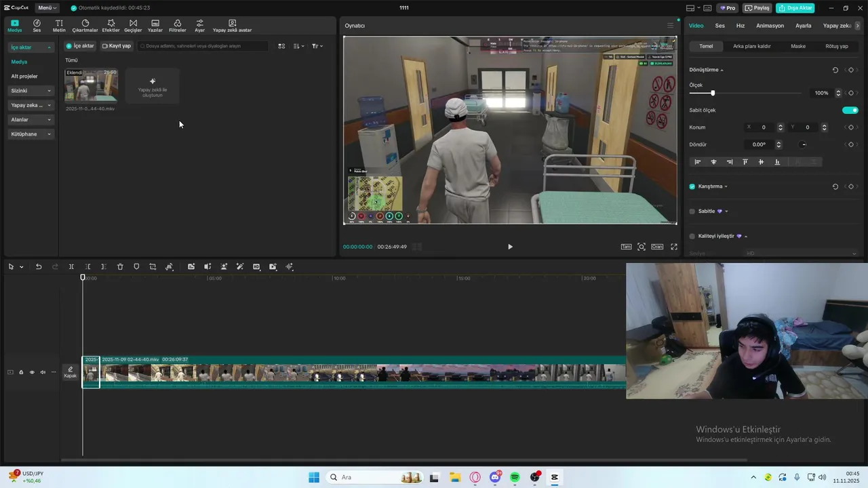
Task: Open the Ayar adjustment panel
Action: pyautogui.click(x=199, y=26)
